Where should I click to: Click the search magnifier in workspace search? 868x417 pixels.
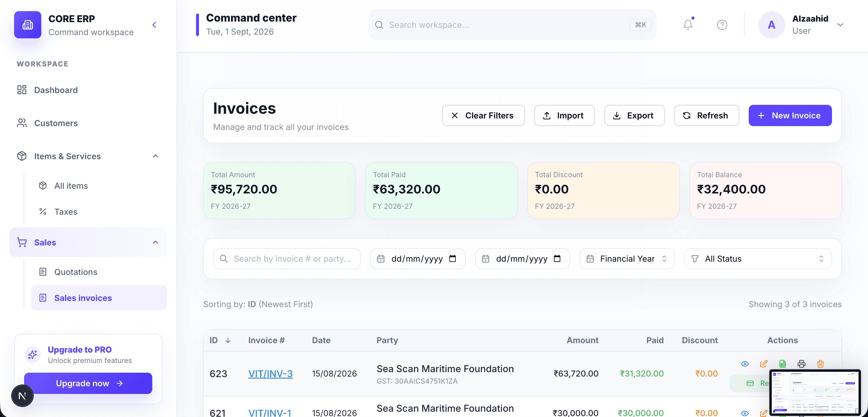click(379, 25)
